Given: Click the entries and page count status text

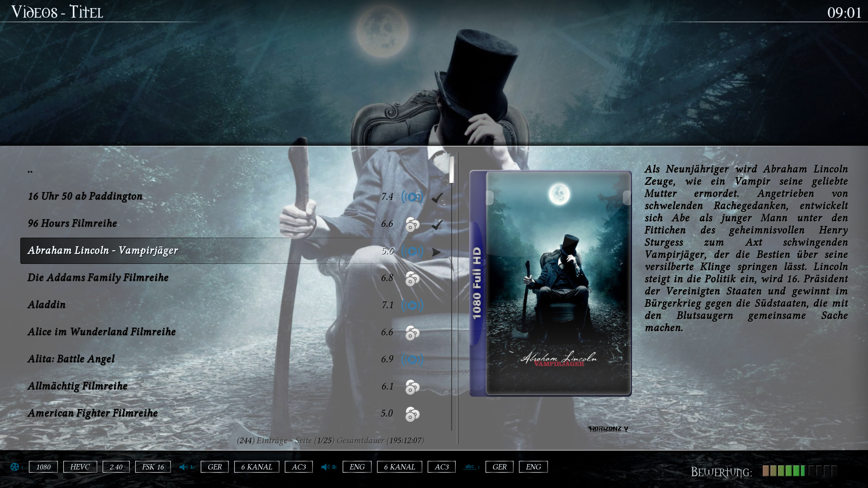Looking at the screenshot, I should tap(330, 441).
